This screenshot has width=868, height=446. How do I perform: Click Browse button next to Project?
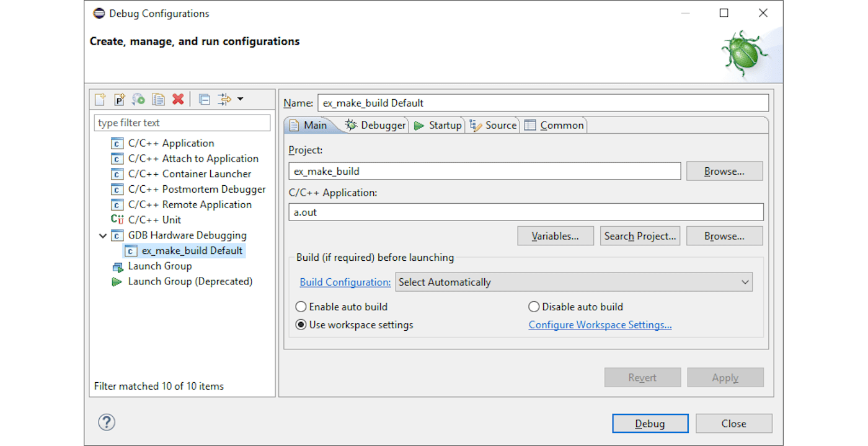coord(724,171)
